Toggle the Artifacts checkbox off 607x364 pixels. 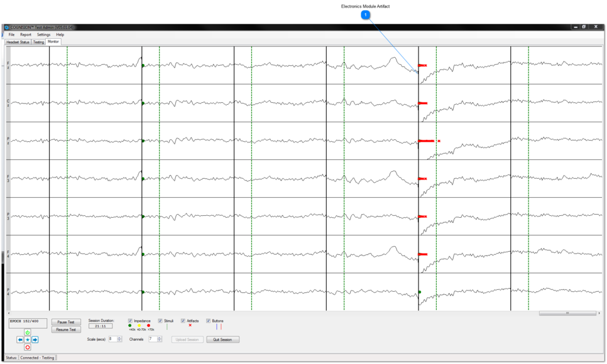[183, 321]
